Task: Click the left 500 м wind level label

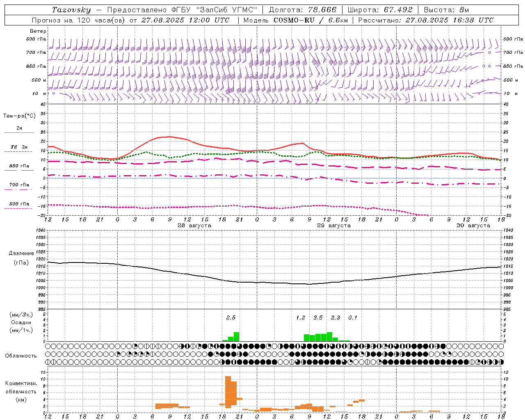Action: 39,80
